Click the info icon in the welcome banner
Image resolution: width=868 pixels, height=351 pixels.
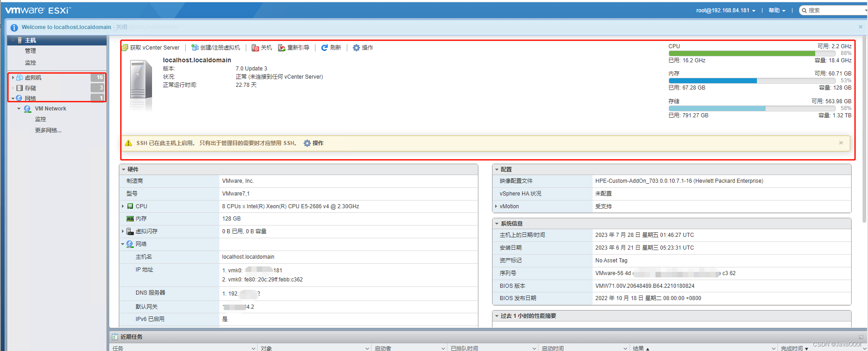(14, 28)
